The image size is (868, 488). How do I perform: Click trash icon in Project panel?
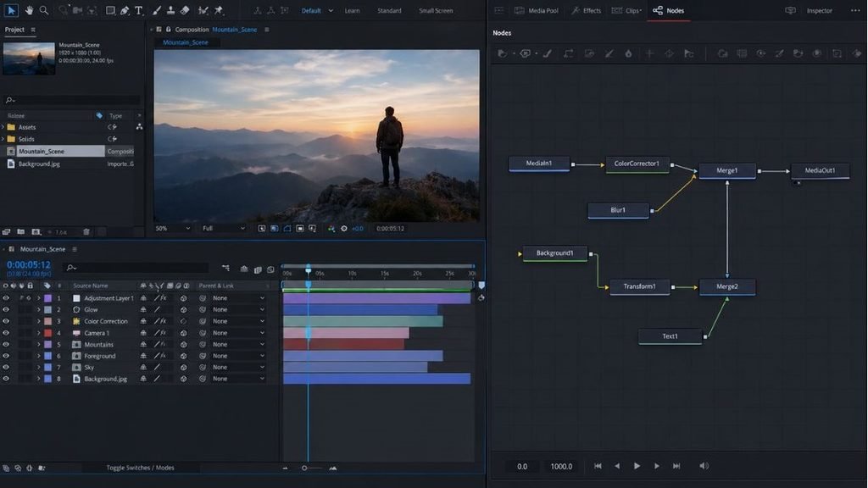(x=86, y=232)
